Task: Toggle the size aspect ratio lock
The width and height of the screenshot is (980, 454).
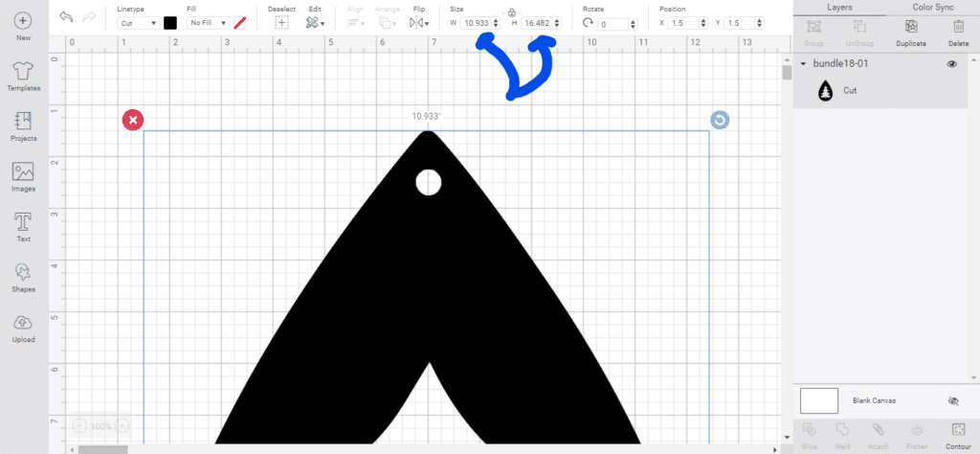Action: [511, 12]
